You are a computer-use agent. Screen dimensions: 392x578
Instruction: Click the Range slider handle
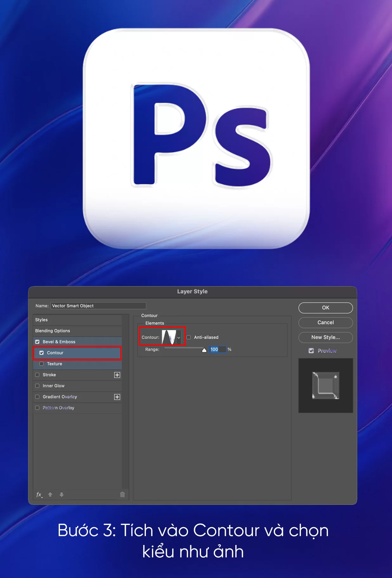coord(204,350)
